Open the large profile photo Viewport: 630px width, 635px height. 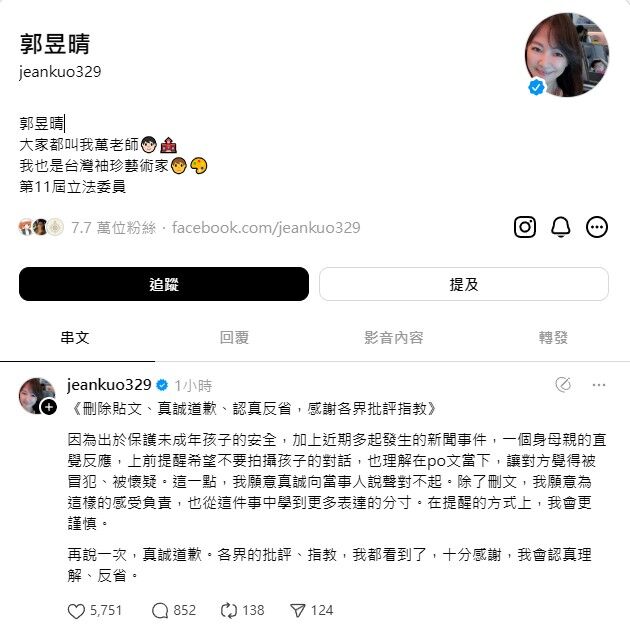pyautogui.click(x=567, y=55)
